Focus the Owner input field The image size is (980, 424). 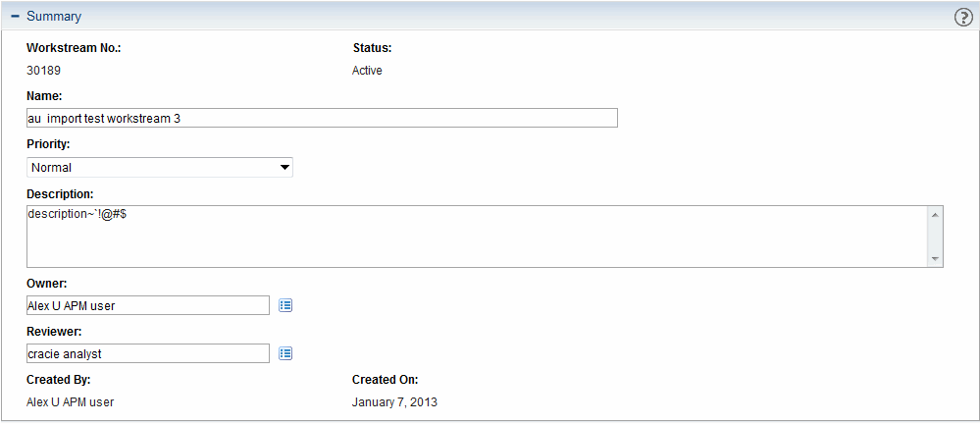tap(148, 305)
